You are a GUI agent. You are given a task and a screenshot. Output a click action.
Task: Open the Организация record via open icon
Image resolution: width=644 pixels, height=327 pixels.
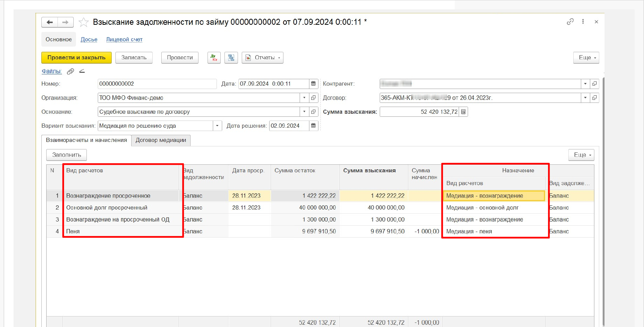click(x=314, y=98)
